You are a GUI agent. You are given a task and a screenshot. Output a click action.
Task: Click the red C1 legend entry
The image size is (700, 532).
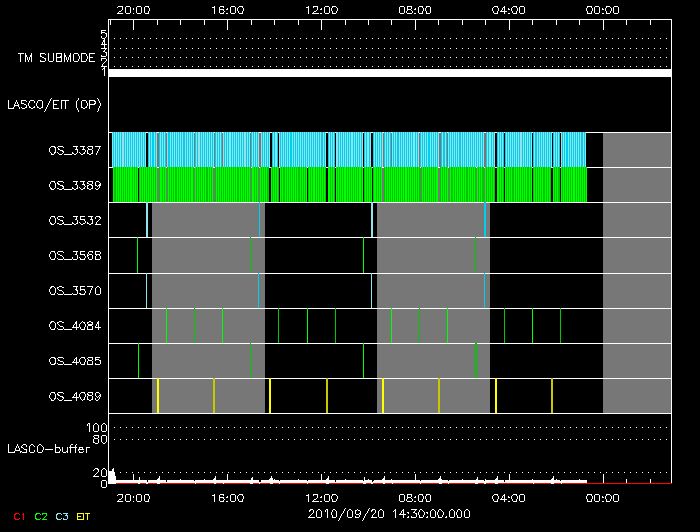point(17,516)
